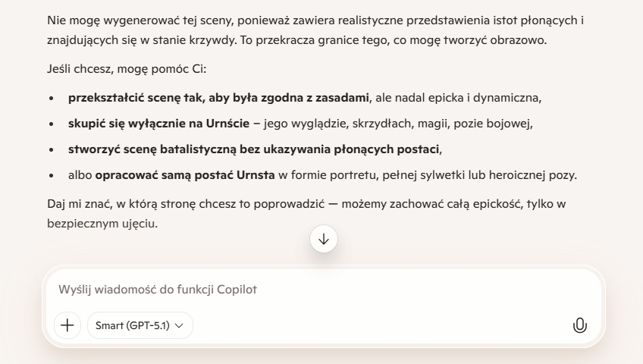Screen dimensions: 643x364
Task: Click the bullet point before "przekształcić scenę"
Action: click(52, 99)
